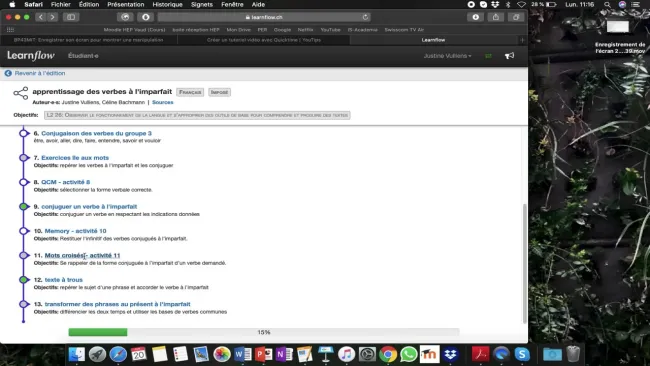650x366 pixels.
Task: Open the Fichier menu
Action: (61, 5)
